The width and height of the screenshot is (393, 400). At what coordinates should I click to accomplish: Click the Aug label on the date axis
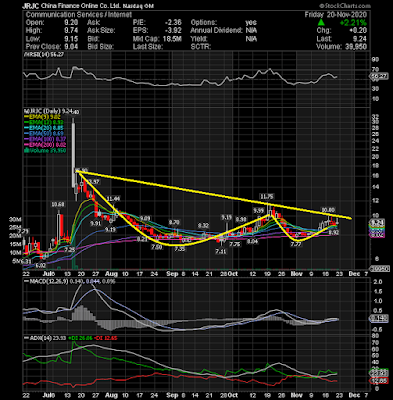[111, 274]
